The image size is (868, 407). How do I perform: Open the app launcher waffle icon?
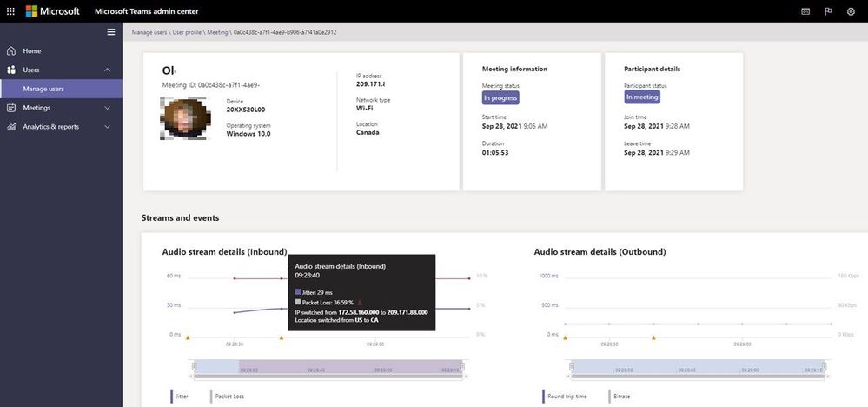point(10,11)
